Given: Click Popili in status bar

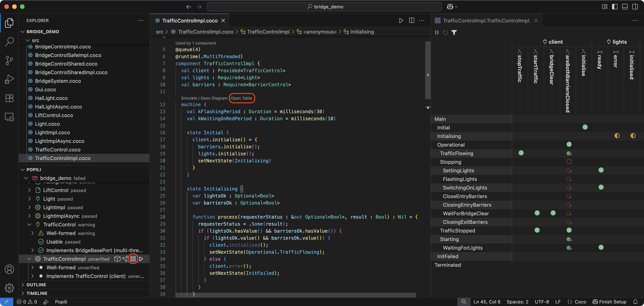Looking at the screenshot, I should 61,302.
